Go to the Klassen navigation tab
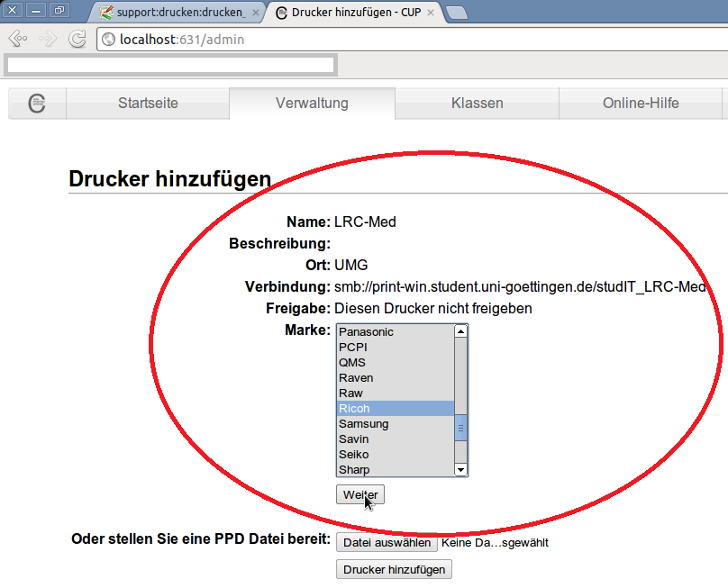Screen dimensions: 728x588 tap(477, 103)
